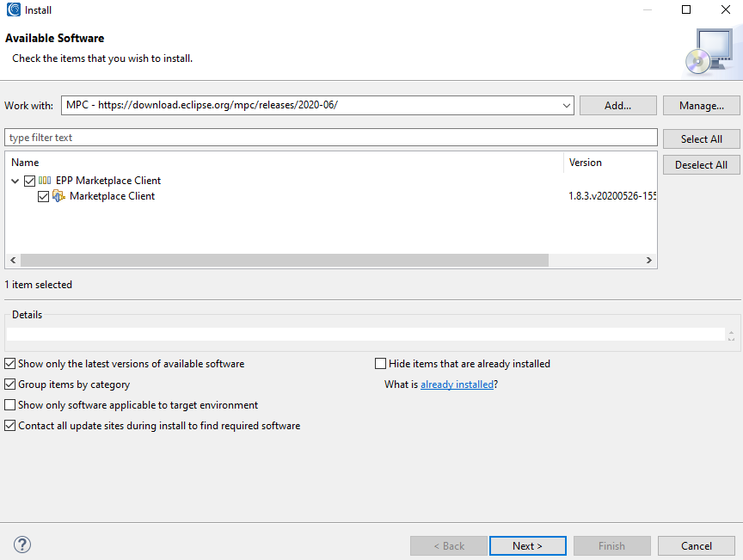The height and width of the screenshot is (560, 743).
Task: Click the Cancel button
Action: pos(696,545)
